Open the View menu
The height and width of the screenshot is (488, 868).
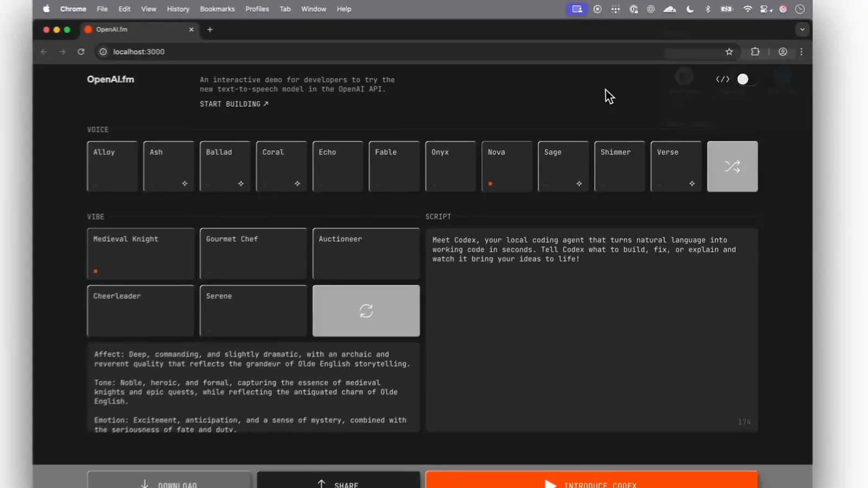[149, 9]
